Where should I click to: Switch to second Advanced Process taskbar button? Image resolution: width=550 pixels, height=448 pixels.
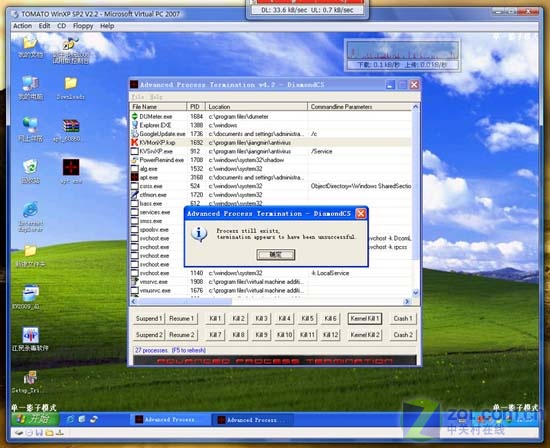point(252,420)
